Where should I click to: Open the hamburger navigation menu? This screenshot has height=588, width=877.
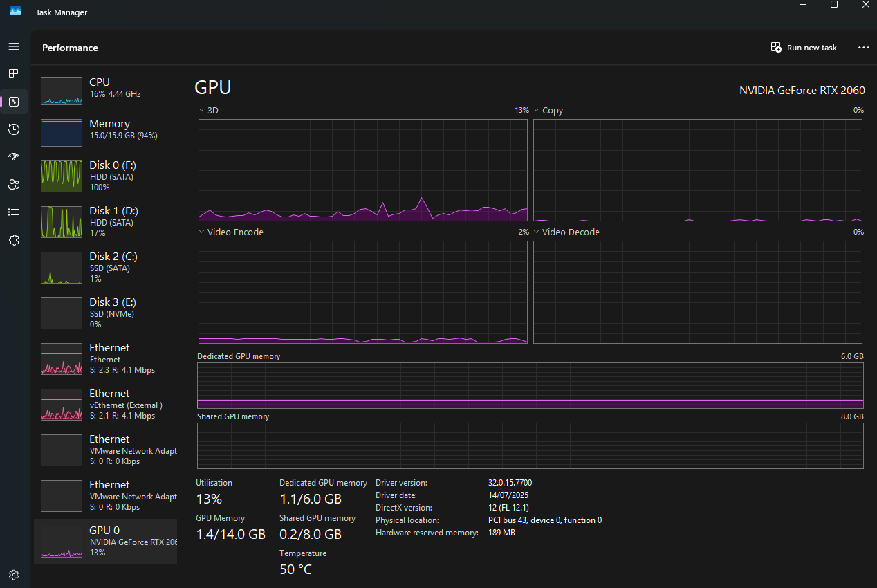tap(14, 46)
